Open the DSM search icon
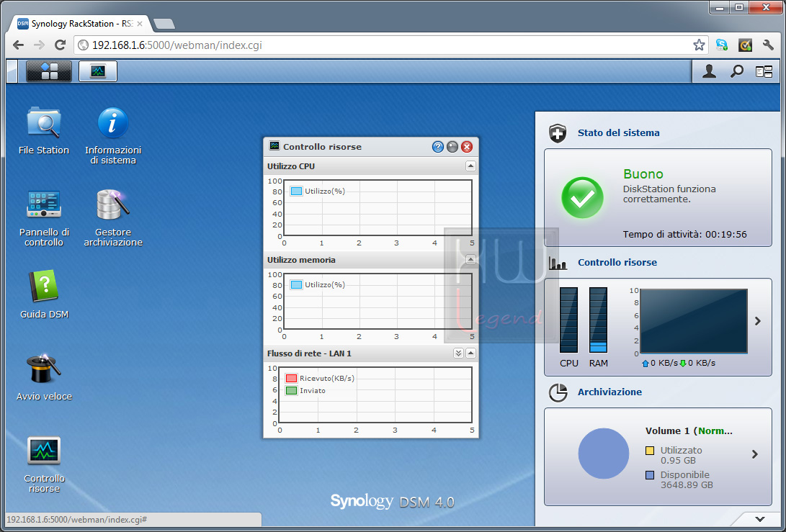786x532 pixels. [736, 71]
